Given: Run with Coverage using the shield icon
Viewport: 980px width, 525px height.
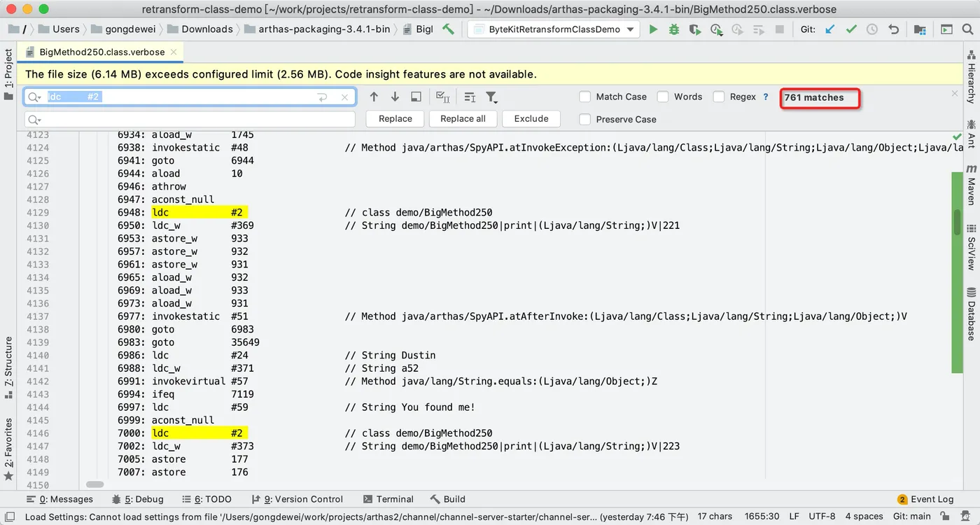Looking at the screenshot, I should click(x=694, y=29).
